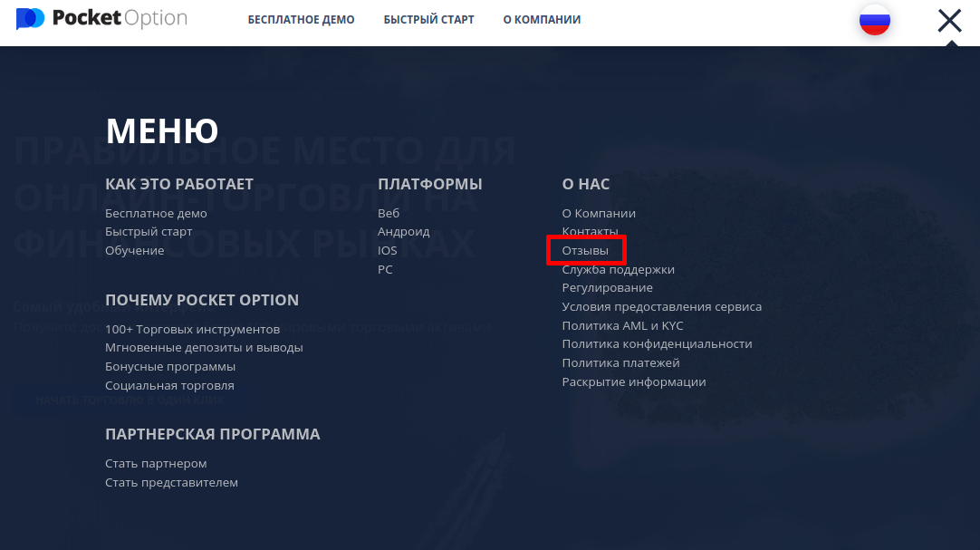Click the Обучение link
Screen dimensions: 980x550
134,250
